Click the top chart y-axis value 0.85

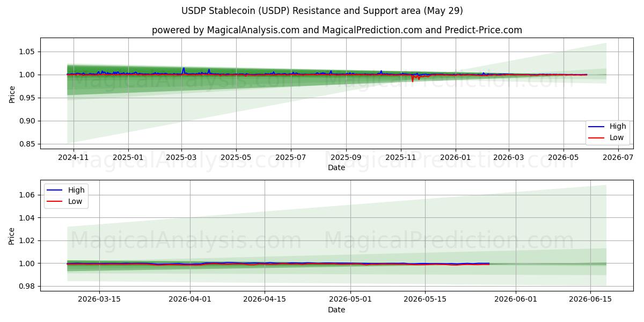tap(27, 144)
